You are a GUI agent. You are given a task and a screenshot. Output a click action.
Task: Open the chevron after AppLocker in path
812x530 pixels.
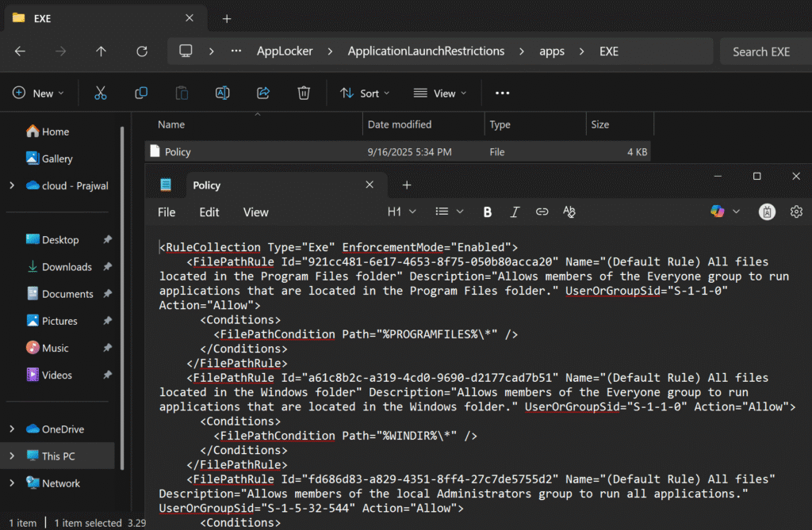331,51
